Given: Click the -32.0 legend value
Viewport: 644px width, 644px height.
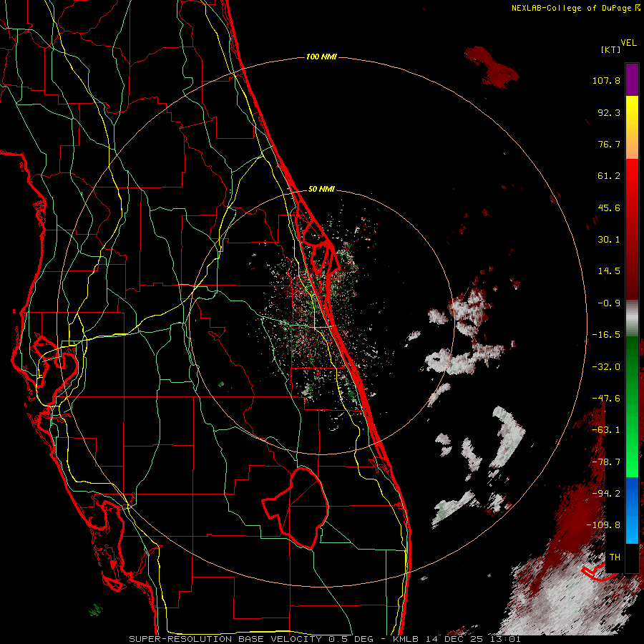Looking at the screenshot, I should 606,367.
